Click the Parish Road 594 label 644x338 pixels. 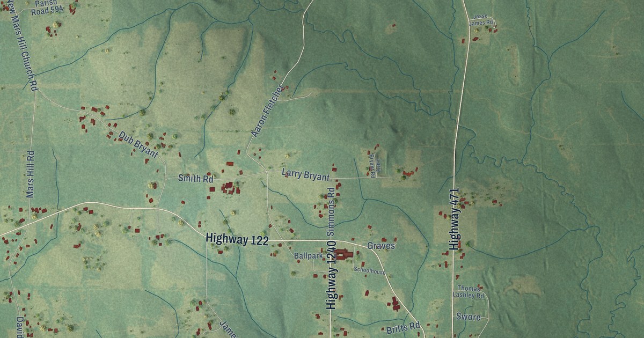point(47,6)
